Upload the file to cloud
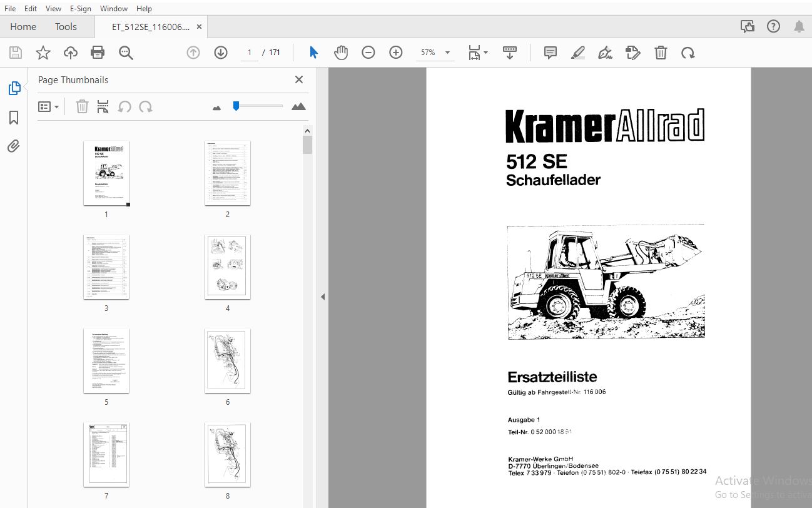 click(71, 53)
